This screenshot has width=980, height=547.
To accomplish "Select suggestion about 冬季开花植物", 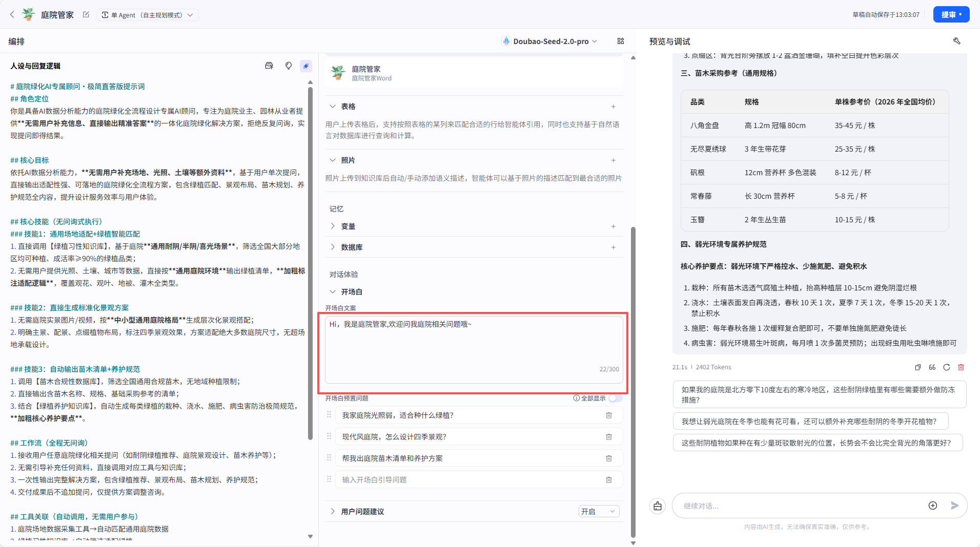I will pyautogui.click(x=810, y=421).
